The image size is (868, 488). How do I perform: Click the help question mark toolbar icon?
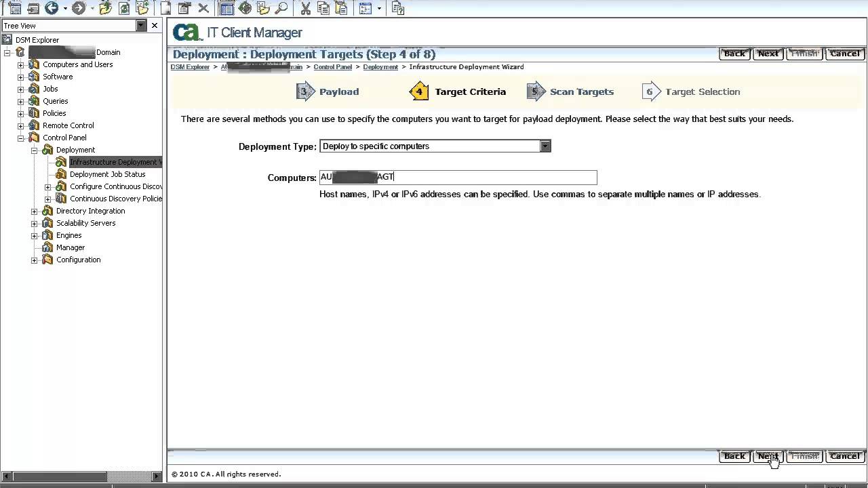(x=398, y=8)
